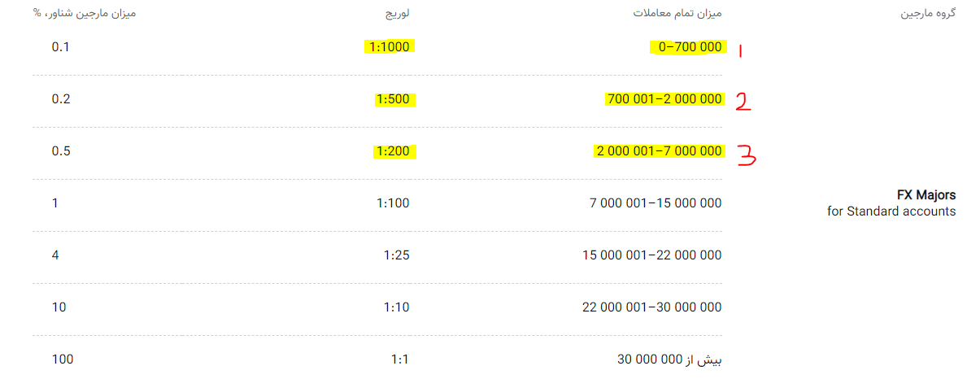Click the 700 001–2 000 000 range
Screen dimensions: 980x379
coord(664,99)
